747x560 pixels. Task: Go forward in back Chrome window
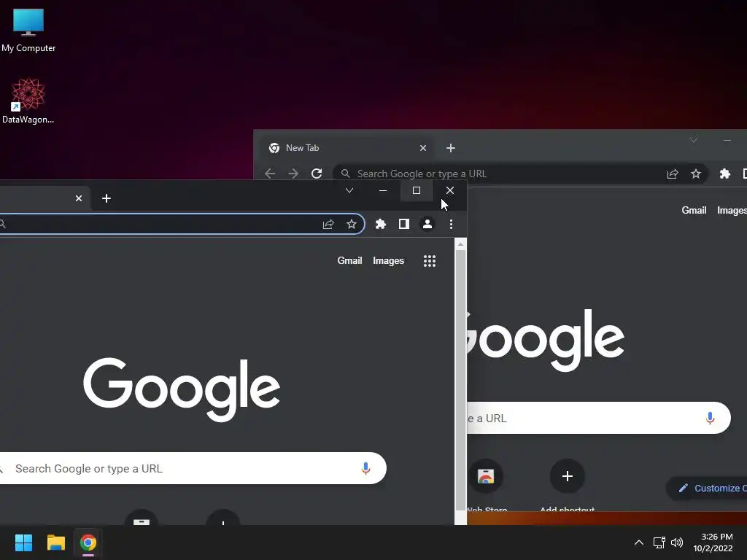293,174
